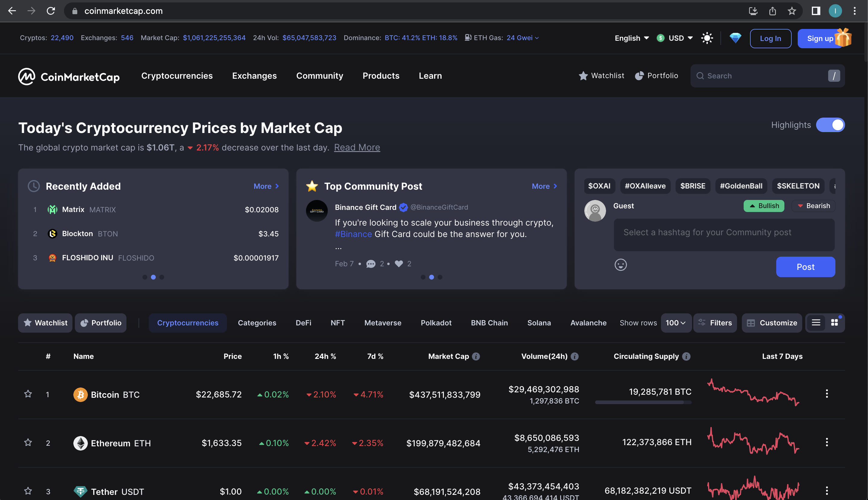
Task: Click the browser back arrow
Action: [x=12, y=11]
